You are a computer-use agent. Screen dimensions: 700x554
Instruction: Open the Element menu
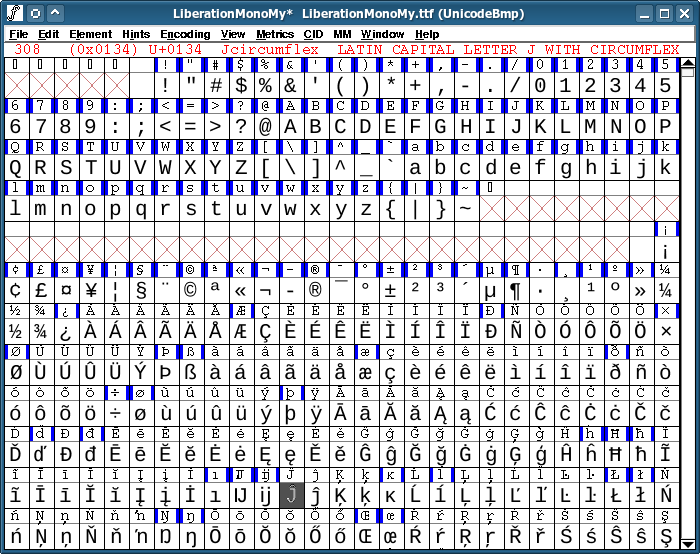coord(90,34)
